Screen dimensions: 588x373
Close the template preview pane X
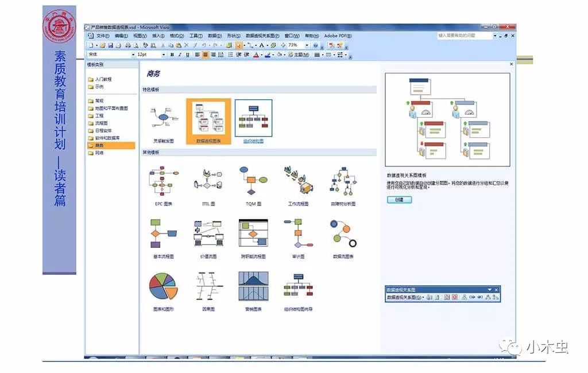[x=512, y=64]
